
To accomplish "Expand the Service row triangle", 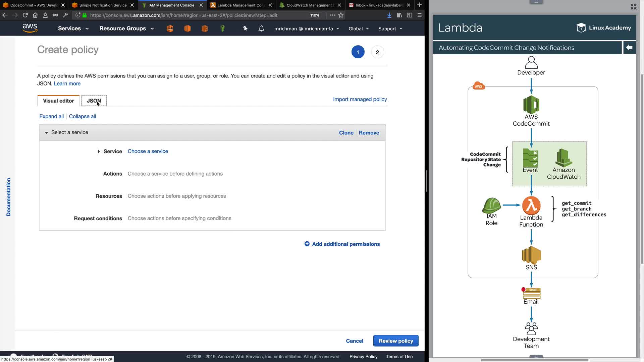I will 99,152.
